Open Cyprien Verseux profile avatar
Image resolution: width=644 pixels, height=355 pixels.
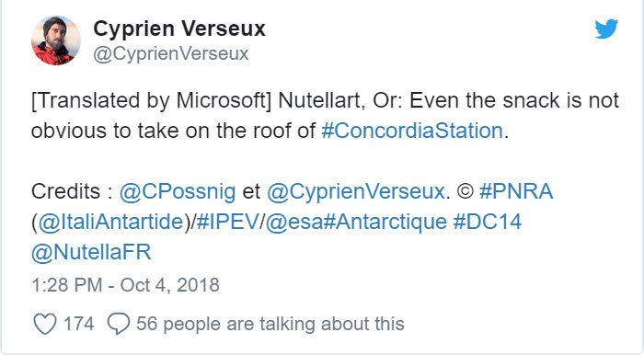56,40
